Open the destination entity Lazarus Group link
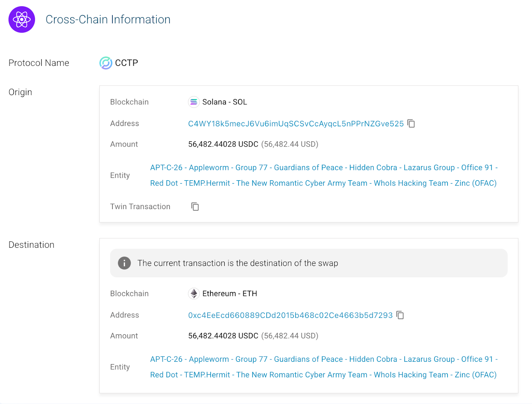The width and height of the screenshot is (532, 404). coord(323,367)
